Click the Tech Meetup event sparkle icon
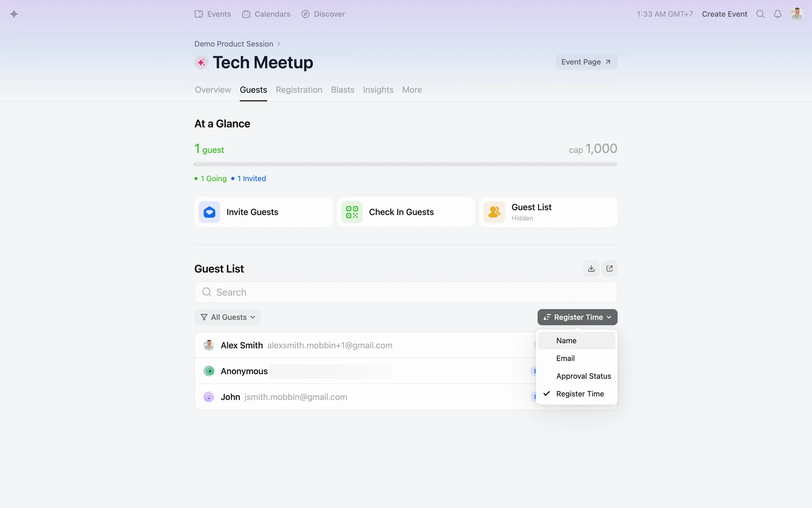Image resolution: width=812 pixels, height=508 pixels. click(201, 63)
